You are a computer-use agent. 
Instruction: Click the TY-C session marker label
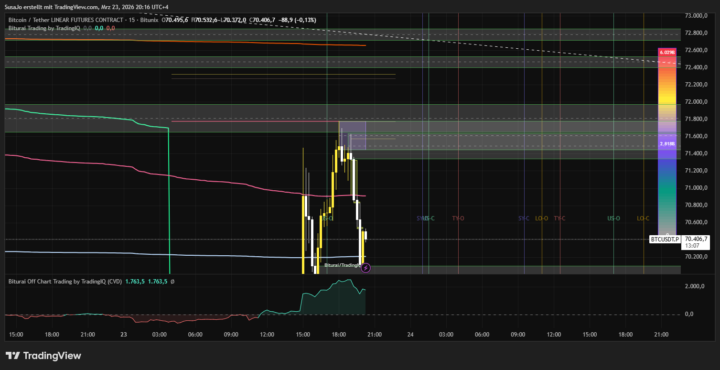559,219
